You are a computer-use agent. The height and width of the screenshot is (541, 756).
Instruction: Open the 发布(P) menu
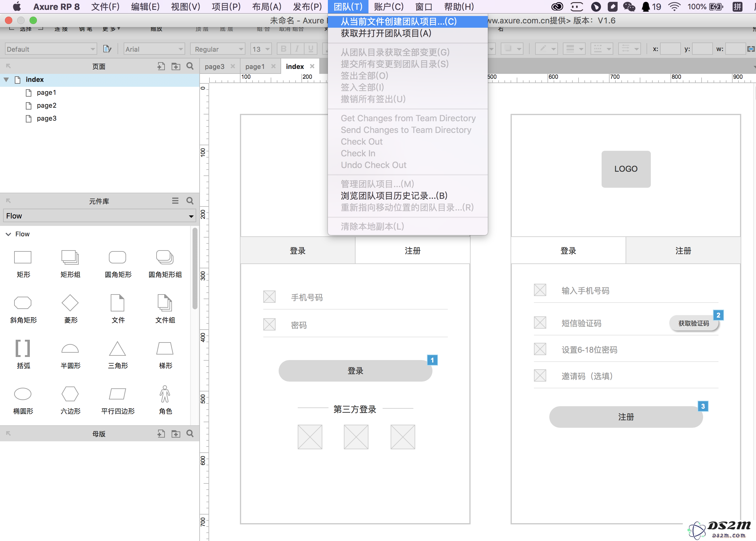[307, 7]
